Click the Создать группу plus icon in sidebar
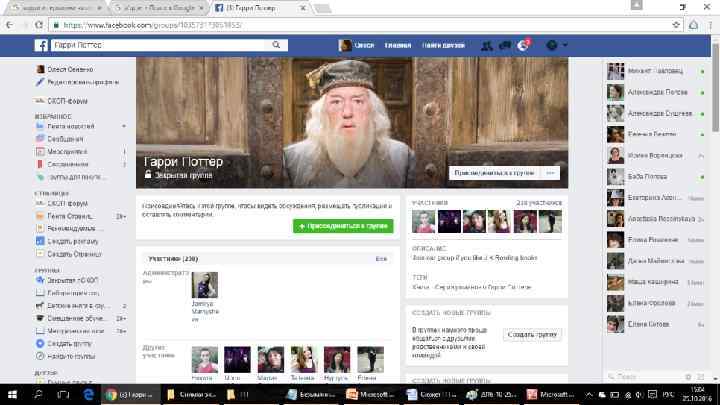The width and height of the screenshot is (720, 405). [x=40, y=343]
